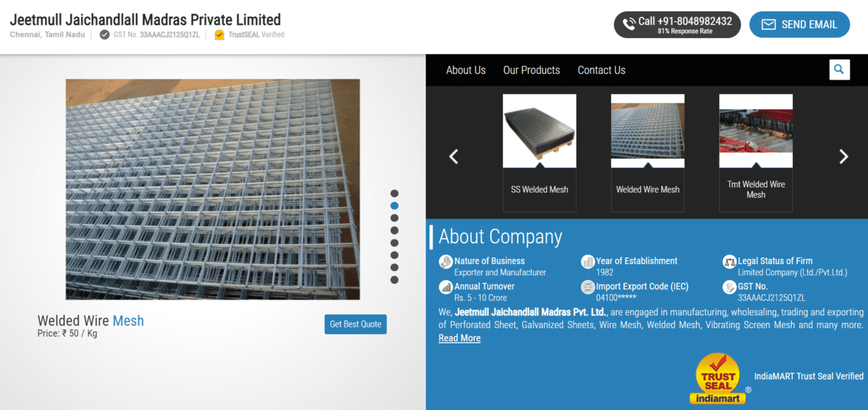
Task: Click the 'About Company' heading
Action: click(501, 236)
